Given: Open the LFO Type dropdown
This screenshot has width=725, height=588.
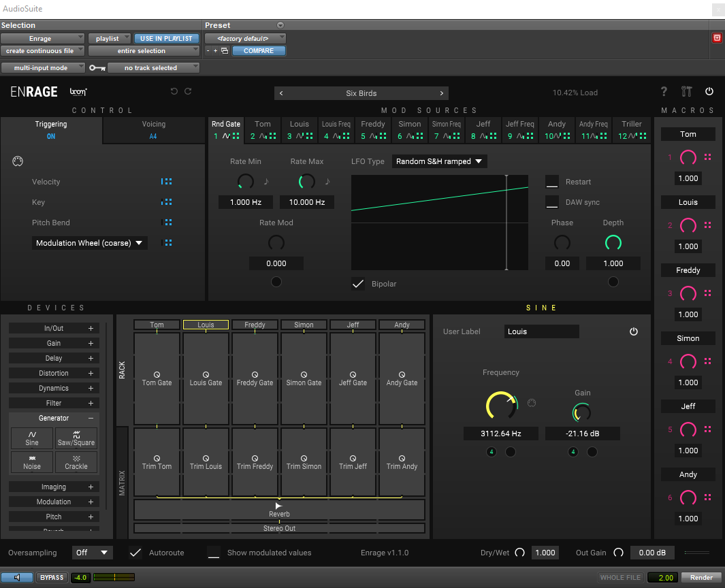Looking at the screenshot, I should [439, 161].
